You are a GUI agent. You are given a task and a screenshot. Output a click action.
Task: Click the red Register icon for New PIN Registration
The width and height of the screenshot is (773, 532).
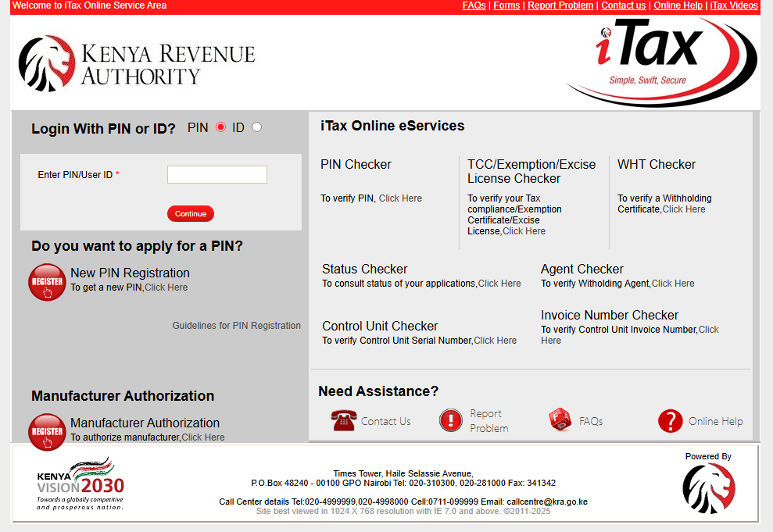click(47, 282)
